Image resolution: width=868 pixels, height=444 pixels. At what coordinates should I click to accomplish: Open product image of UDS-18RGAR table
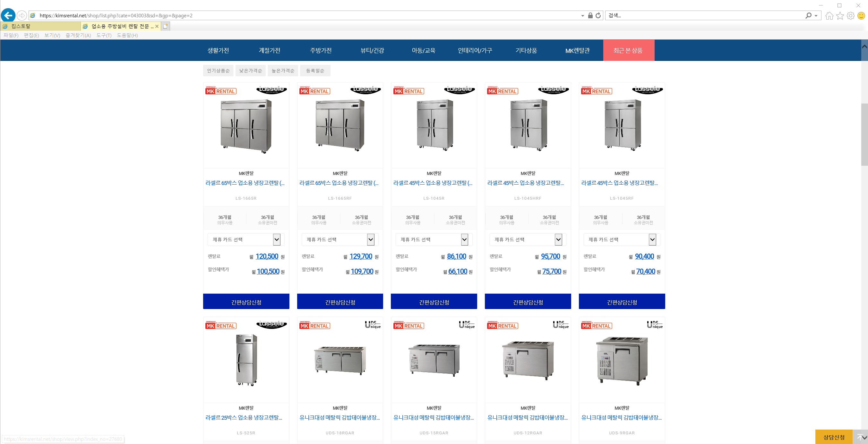340,360
